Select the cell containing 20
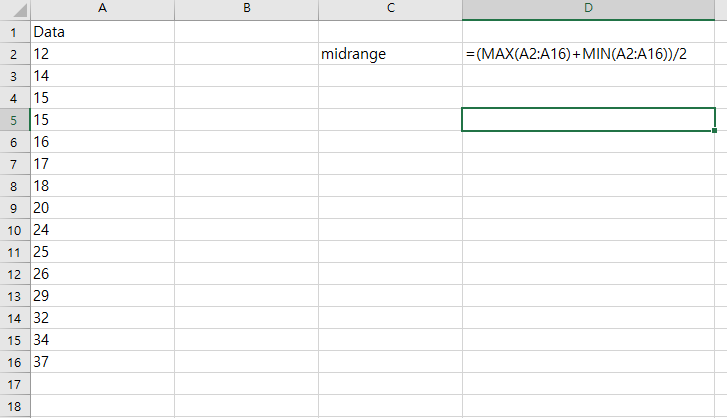This screenshot has width=727, height=418. (102, 208)
